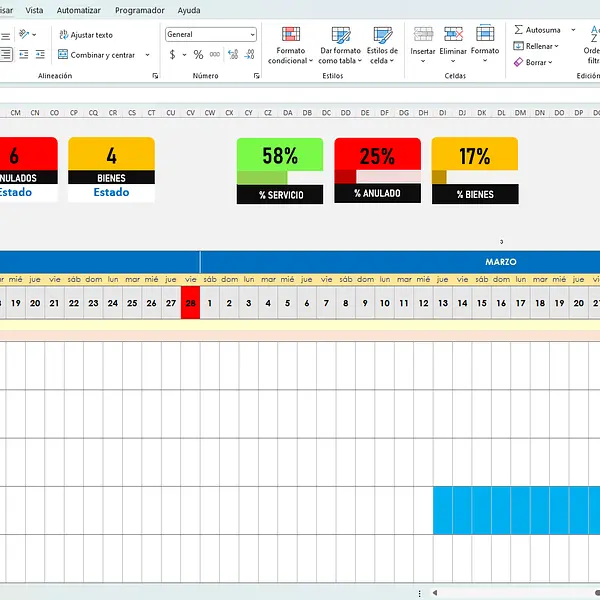Open the Vista ribbon tab
This screenshot has height=600, width=600.
(34, 10)
